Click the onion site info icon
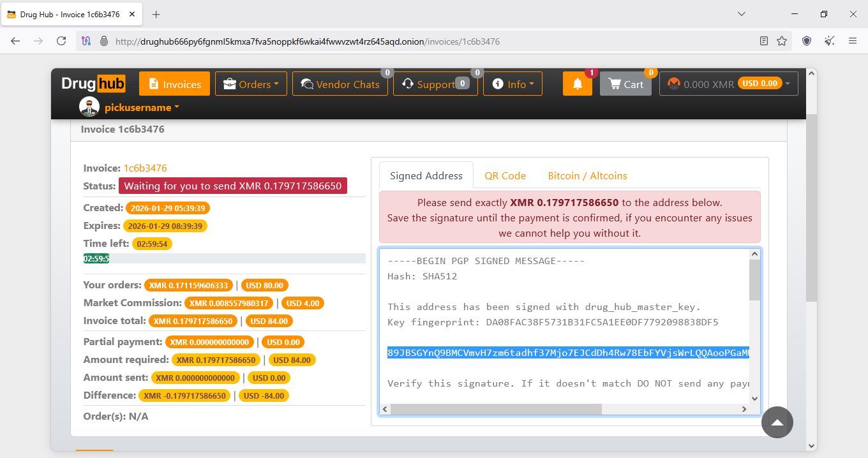This screenshot has width=868, height=458. (x=104, y=41)
